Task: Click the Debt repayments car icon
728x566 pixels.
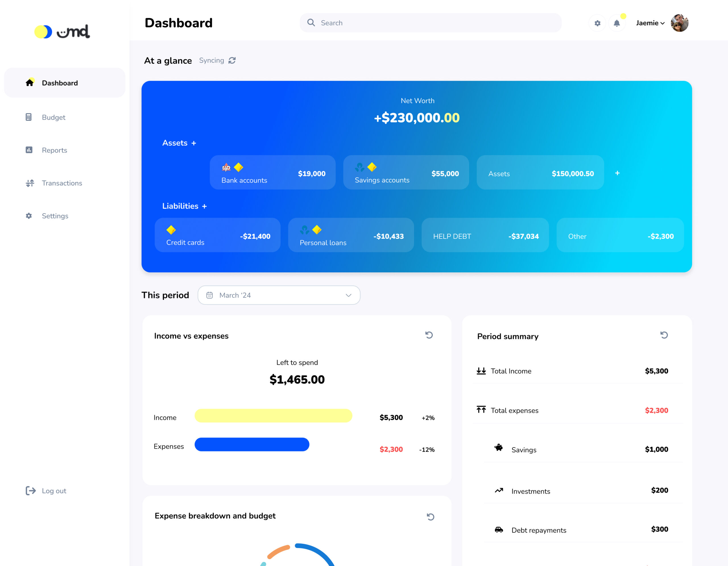Action: (x=499, y=529)
